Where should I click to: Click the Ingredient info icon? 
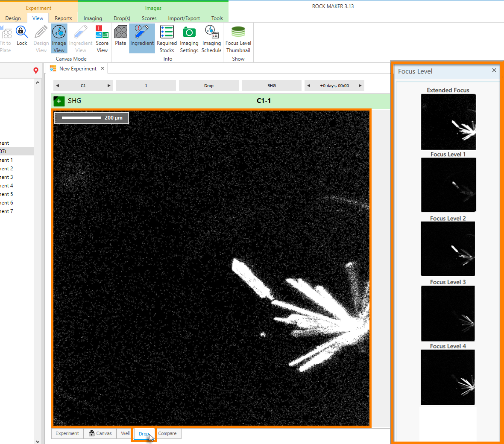pyautogui.click(x=142, y=38)
